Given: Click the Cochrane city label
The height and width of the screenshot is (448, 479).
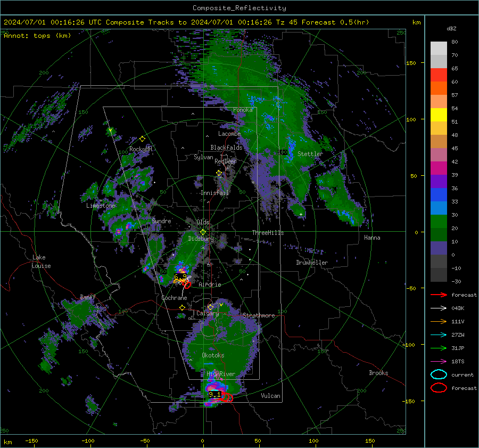Looking at the screenshot, I should click(174, 298).
